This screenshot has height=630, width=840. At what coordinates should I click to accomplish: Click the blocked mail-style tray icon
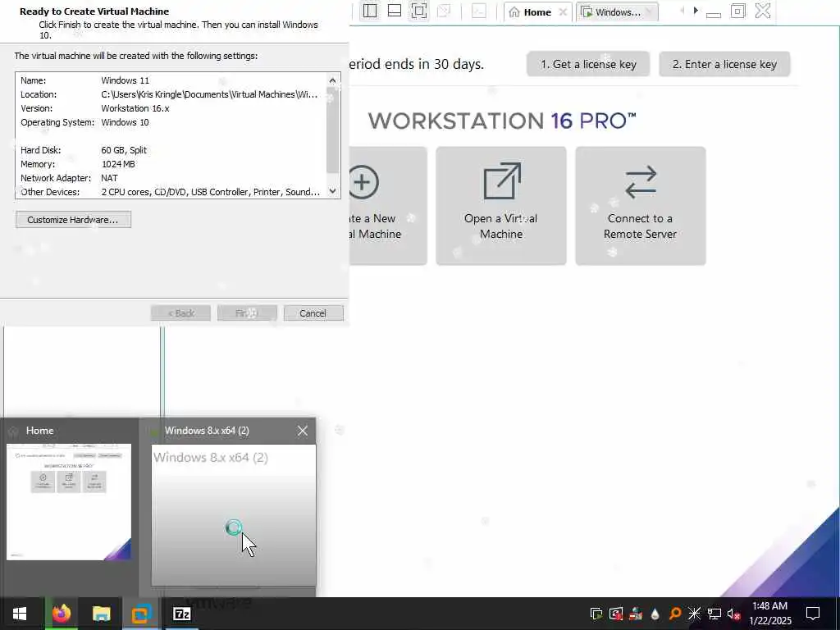coord(636,614)
